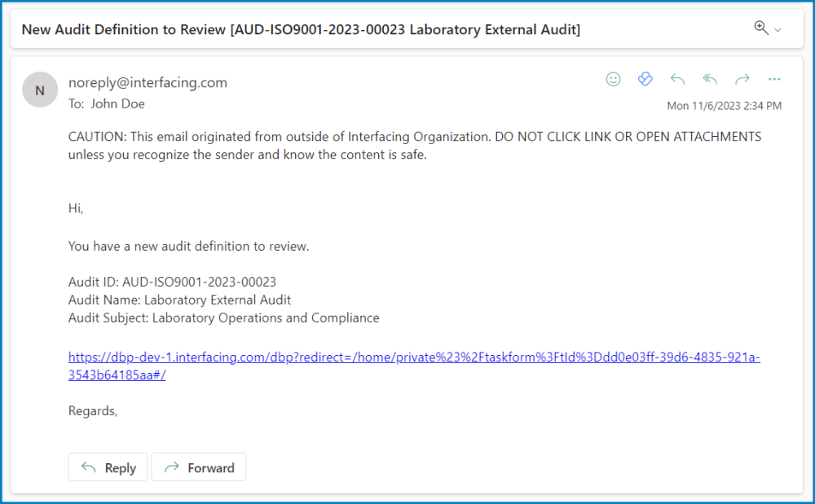Click the sender avatar circle labeled N

coord(39,90)
